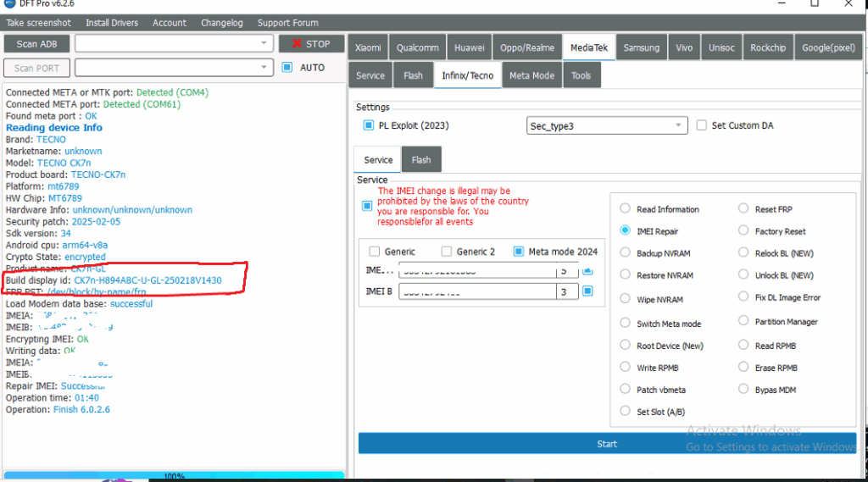The width and height of the screenshot is (868, 482).
Task: Enable the Set Custom DA checkbox
Action: point(702,125)
